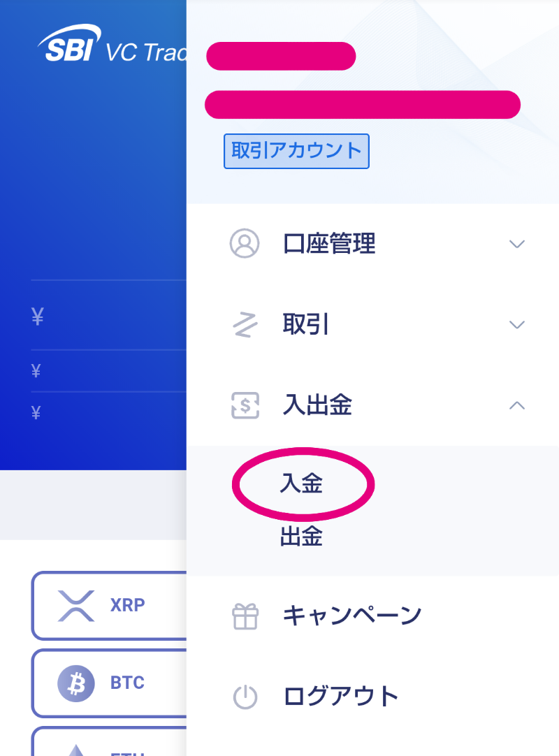
Task: Click the banknote icon beside 入出金
Action: tap(245, 405)
